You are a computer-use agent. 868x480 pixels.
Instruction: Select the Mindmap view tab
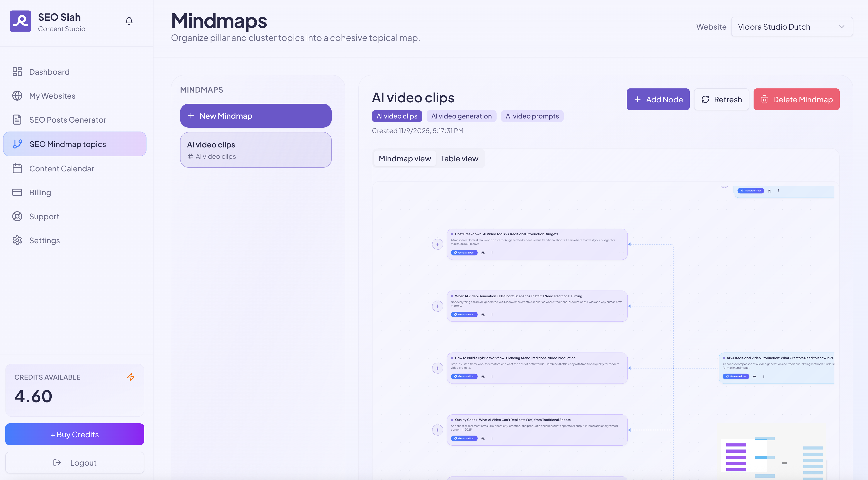click(x=405, y=159)
